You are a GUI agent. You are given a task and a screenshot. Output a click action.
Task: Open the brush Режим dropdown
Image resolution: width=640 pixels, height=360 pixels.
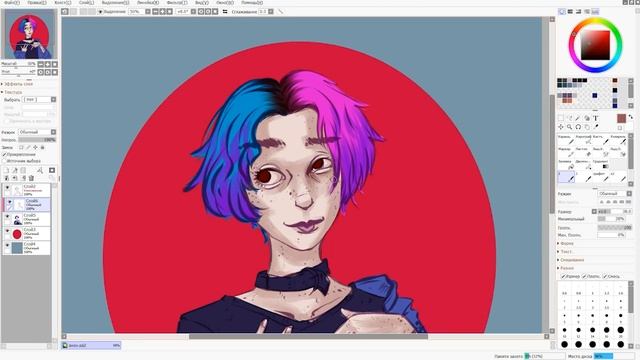(x=615, y=193)
